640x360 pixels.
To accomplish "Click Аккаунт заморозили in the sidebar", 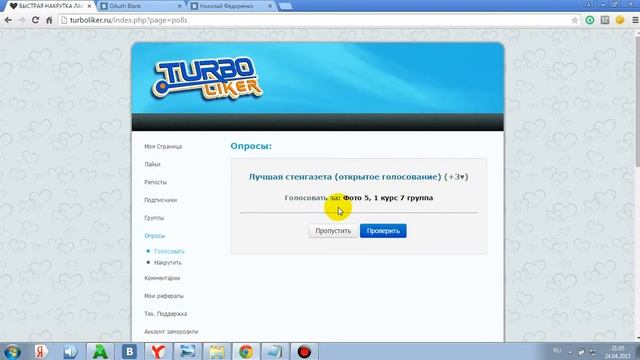I will click(171, 332).
